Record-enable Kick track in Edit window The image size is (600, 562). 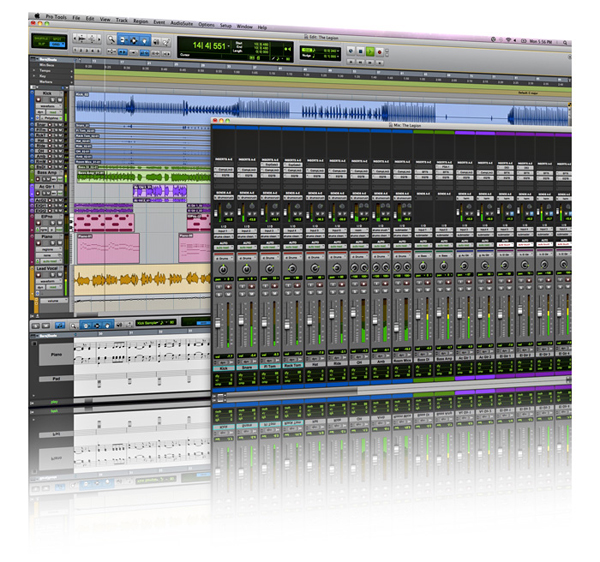tap(38, 99)
